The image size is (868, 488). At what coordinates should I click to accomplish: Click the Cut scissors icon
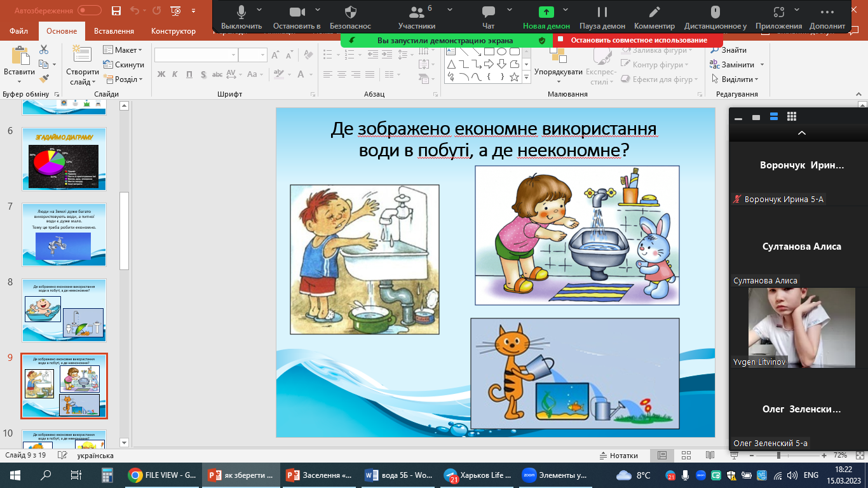(44, 50)
